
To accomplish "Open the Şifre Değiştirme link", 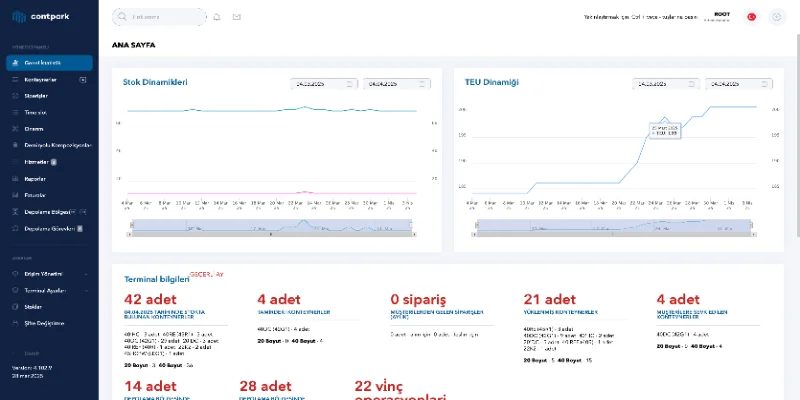I will point(43,323).
